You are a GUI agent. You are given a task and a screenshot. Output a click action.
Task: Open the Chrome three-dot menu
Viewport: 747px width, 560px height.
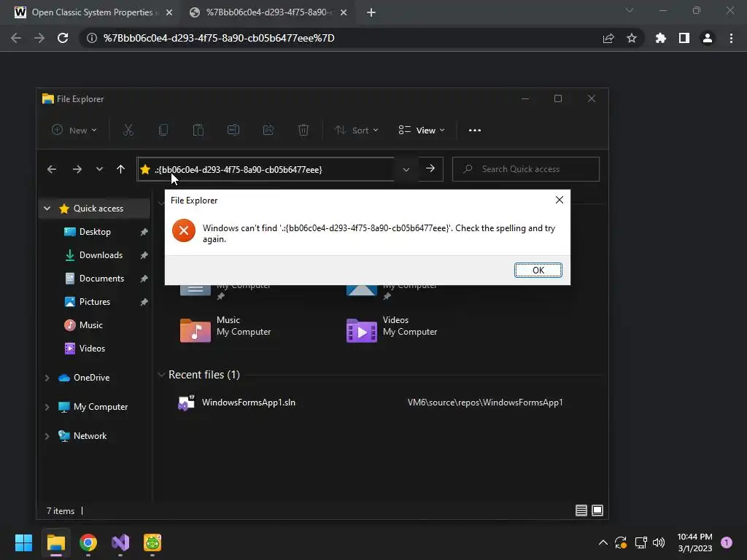point(731,38)
